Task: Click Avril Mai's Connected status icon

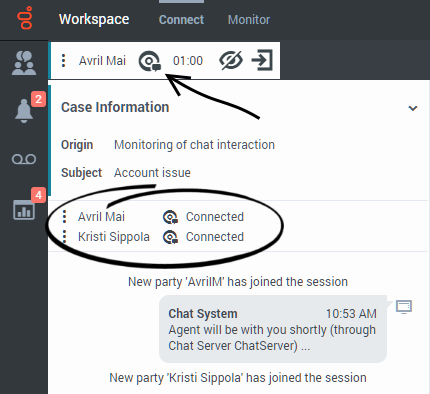Action: tap(170, 217)
